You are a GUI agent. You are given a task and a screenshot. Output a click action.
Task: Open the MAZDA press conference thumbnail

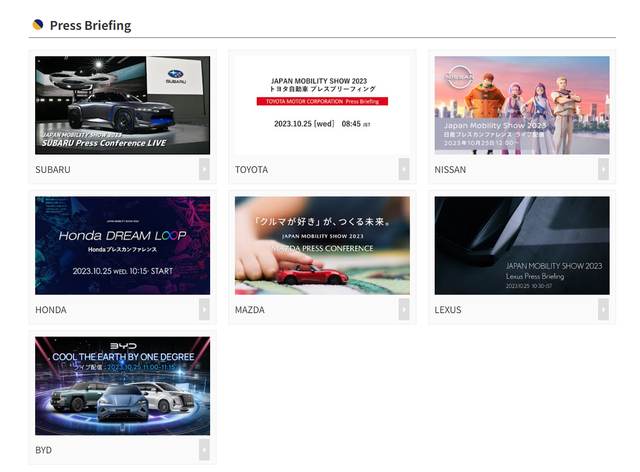322,245
